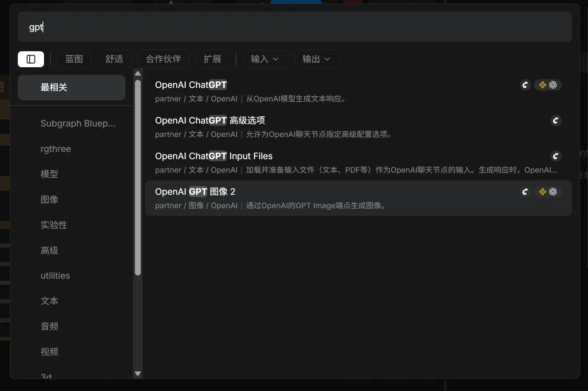The width and height of the screenshot is (588, 391).
Task: Click the Comfy logo badge on Input Files row
Action: [556, 156]
